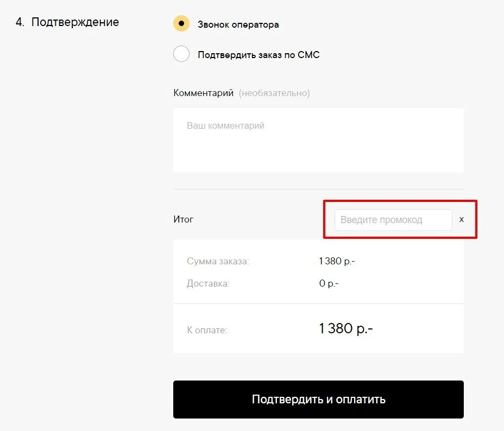This screenshot has height=431, width=504.
Task: Click the "Подтвердить заказ по СМС" label text
Action: click(259, 55)
